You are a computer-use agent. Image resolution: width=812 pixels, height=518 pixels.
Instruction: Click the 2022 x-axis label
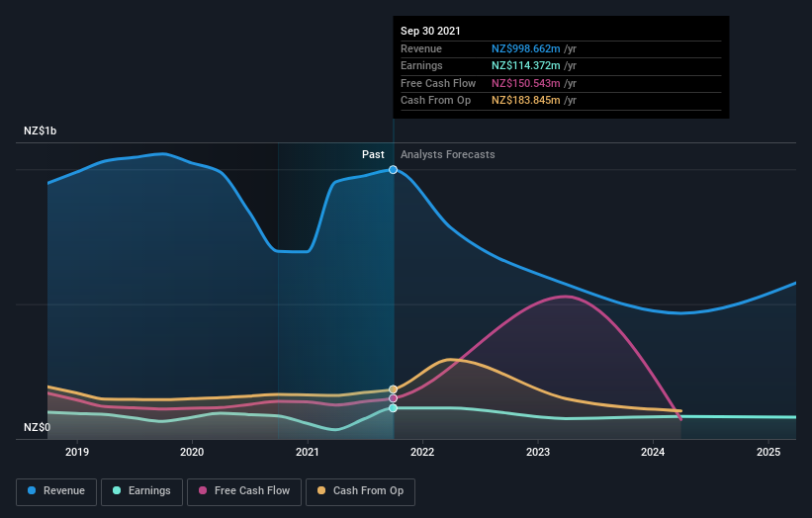[422, 452]
